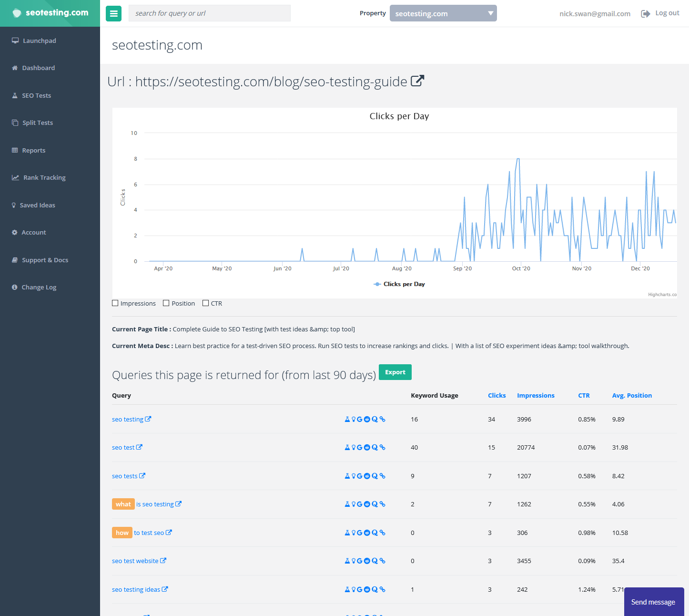This screenshot has height=616, width=689.
Task: Toggle the 'Clicks per Day' chart legend
Action: [399, 284]
